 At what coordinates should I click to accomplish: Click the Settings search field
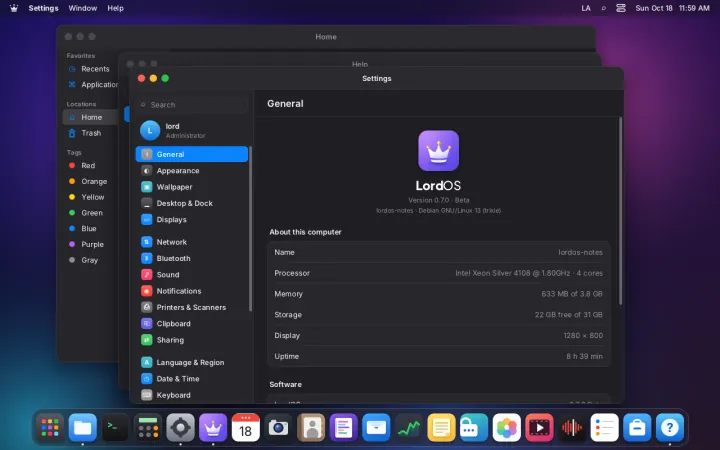click(x=192, y=105)
